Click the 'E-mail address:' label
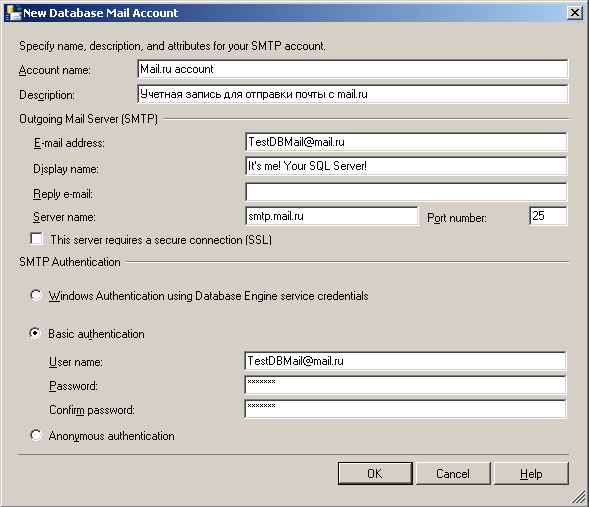This screenshot has width=589, height=507. pyautogui.click(x=69, y=143)
